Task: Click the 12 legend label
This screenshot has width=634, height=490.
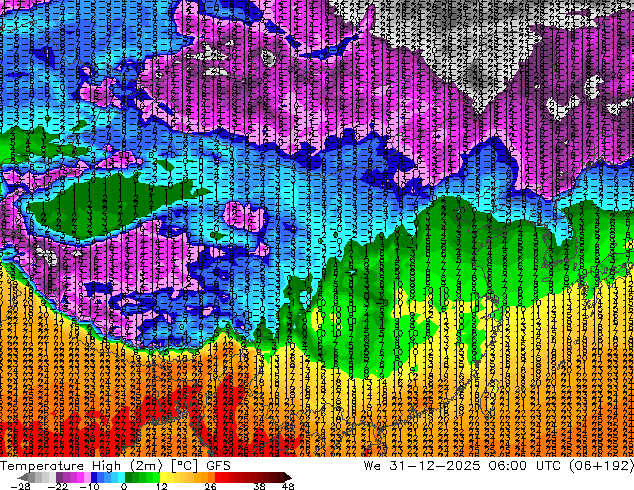Action: (x=162, y=486)
